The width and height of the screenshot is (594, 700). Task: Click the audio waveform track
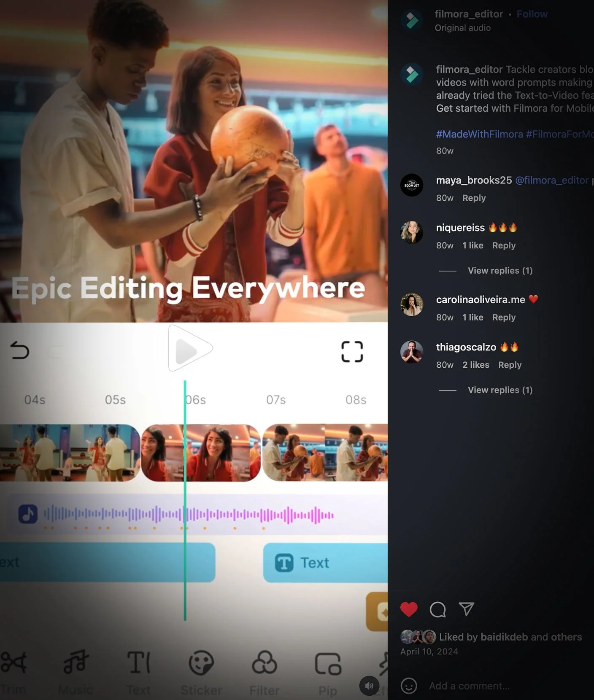click(x=189, y=515)
